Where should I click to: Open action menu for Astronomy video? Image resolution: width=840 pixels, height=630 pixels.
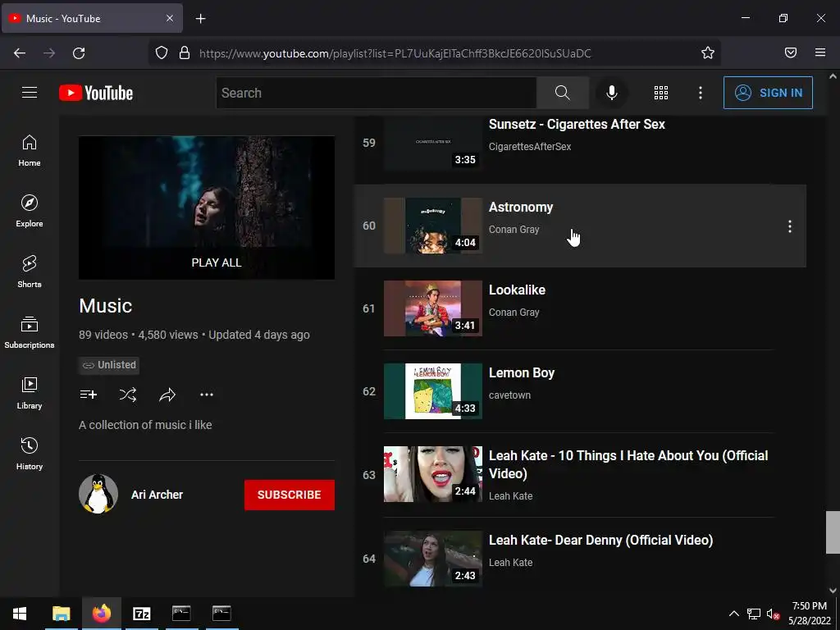tap(790, 226)
